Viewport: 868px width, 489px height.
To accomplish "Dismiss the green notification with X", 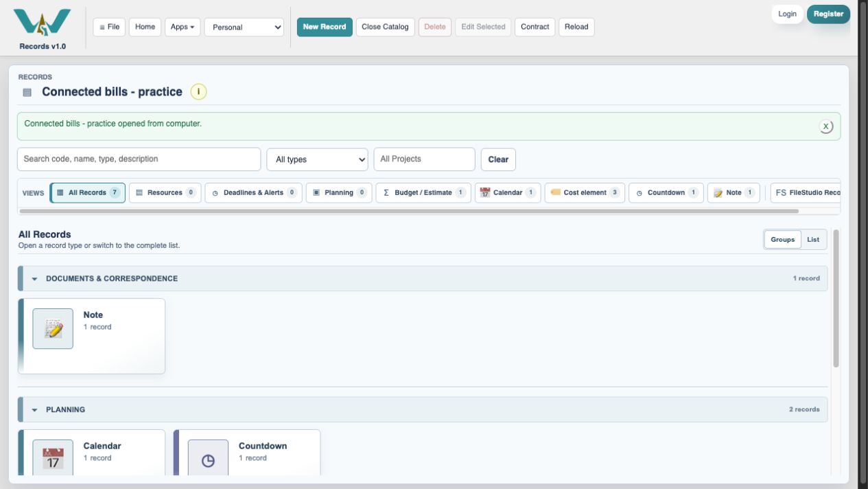I will pos(826,126).
